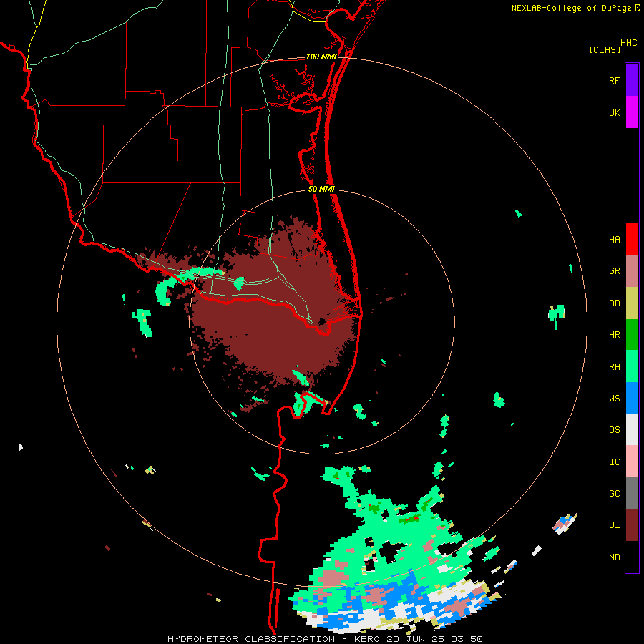
Task: Click the BI legend label
Action: point(614,525)
